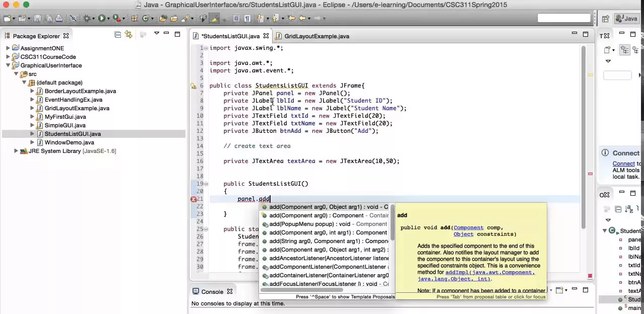Create a new Java package via toolbar icon

point(134,19)
